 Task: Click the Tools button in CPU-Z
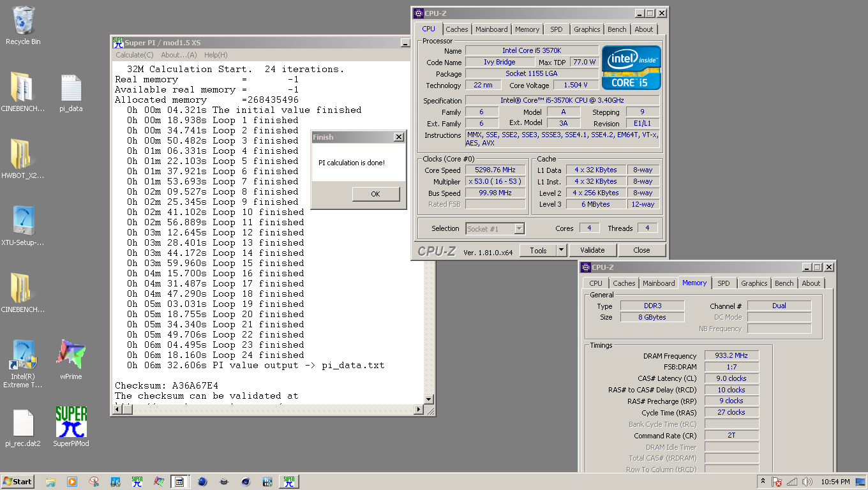tap(538, 250)
